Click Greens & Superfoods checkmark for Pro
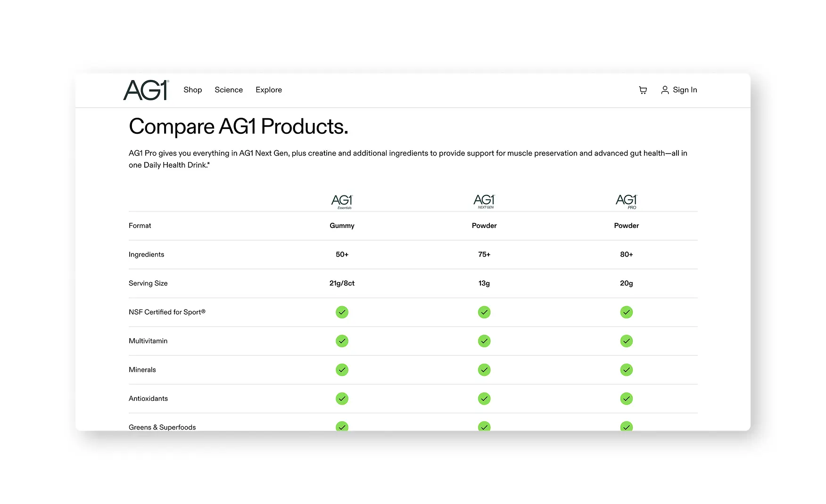826x504 pixels. (627, 426)
